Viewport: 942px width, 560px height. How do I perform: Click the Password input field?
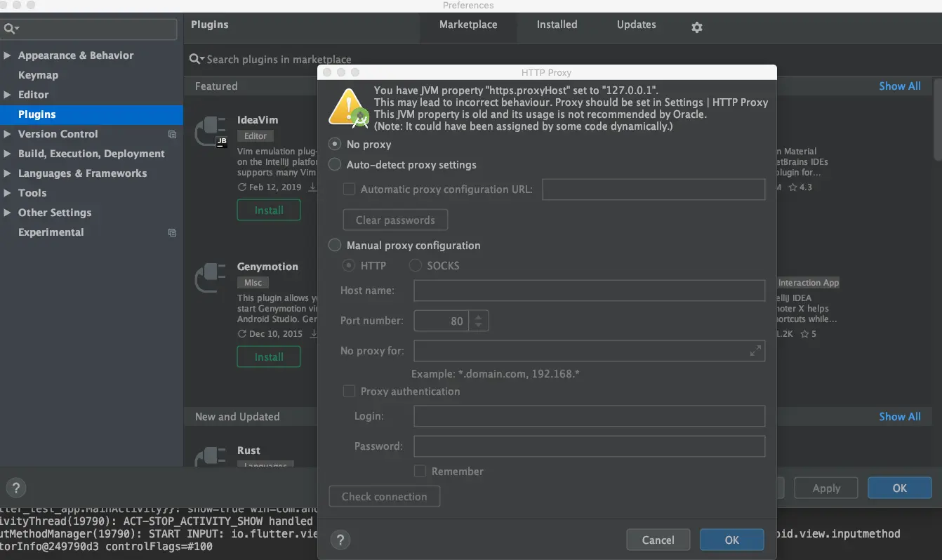[x=589, y=446]
